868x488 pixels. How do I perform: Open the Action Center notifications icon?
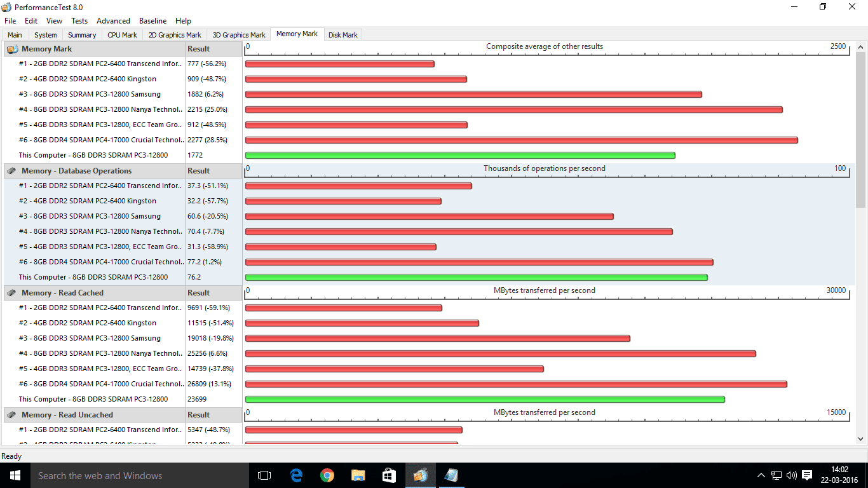[x=807, y=475]
